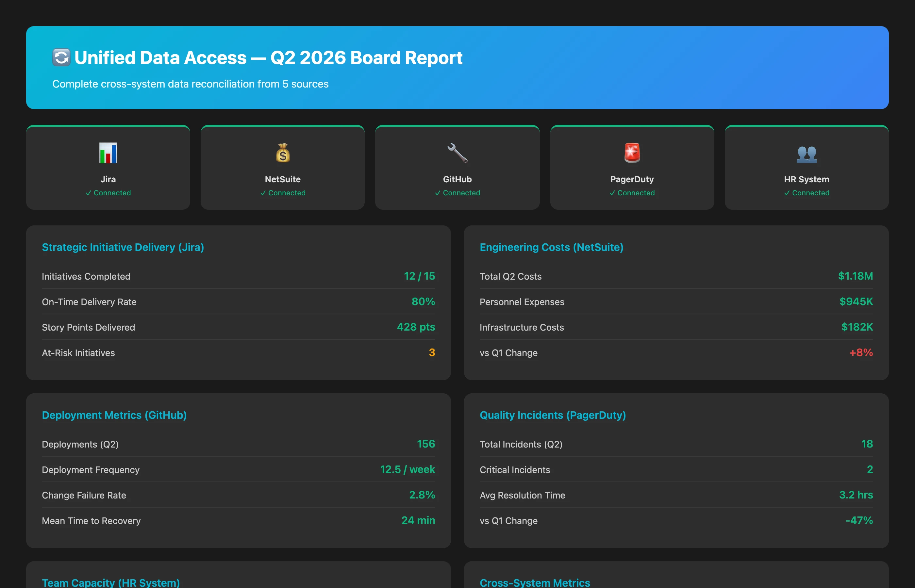Click the Connected status under Jira
The image size is (915, 588).
click(x=108, y=193)
